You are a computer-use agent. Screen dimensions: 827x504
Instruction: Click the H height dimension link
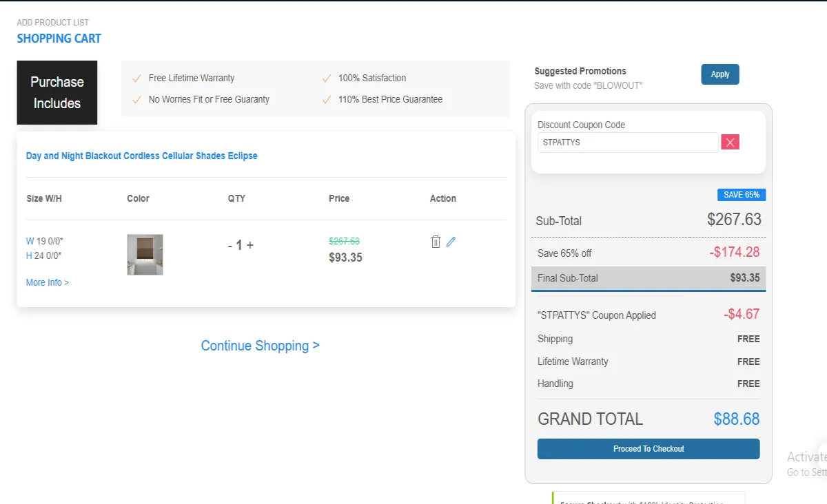point(28,257)
